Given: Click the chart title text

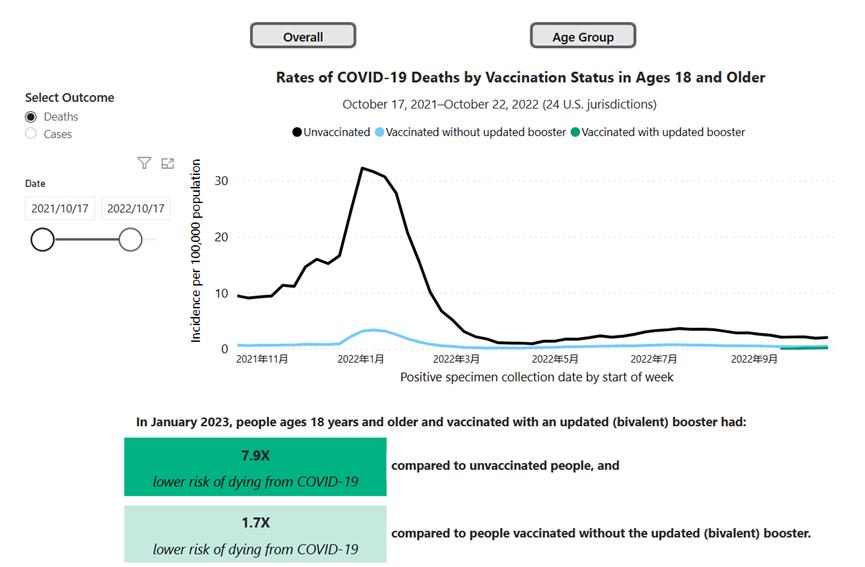Looking at the screenshot, I should (x=520, y=77).
